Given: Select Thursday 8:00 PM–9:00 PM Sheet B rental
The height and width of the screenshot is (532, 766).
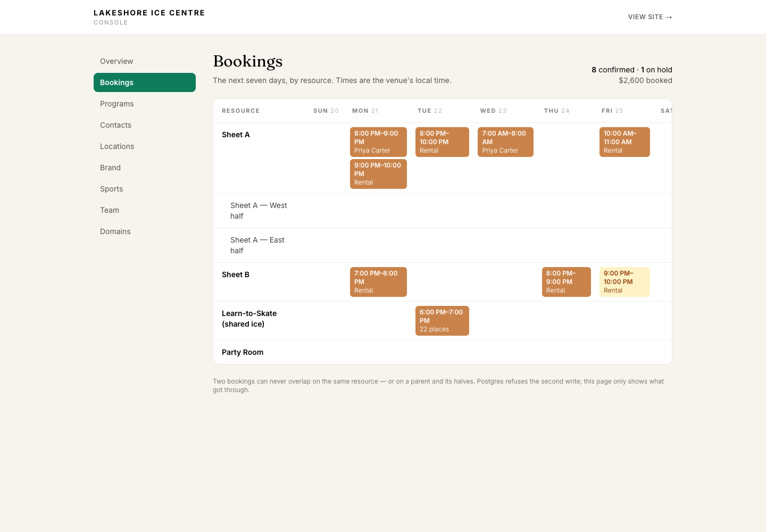Looking at the screenshot, I should click(x=566, y=282).
